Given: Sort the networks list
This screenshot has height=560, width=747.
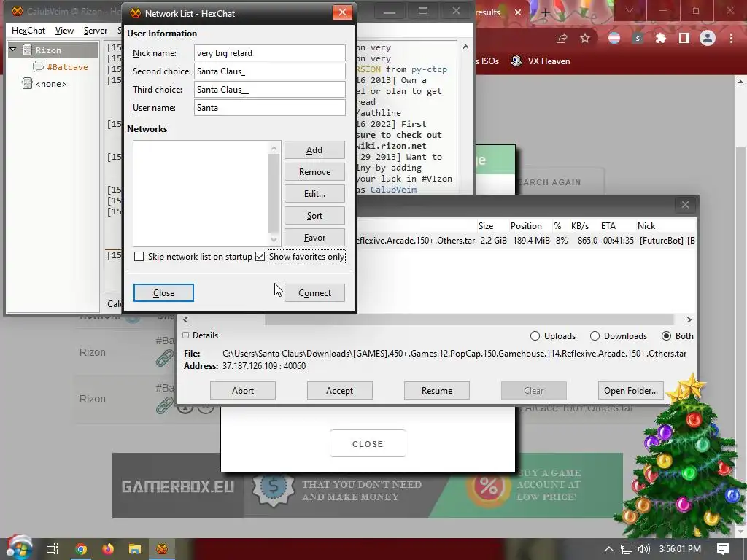Looking at the screenshot, I should [x=314, y=216].
